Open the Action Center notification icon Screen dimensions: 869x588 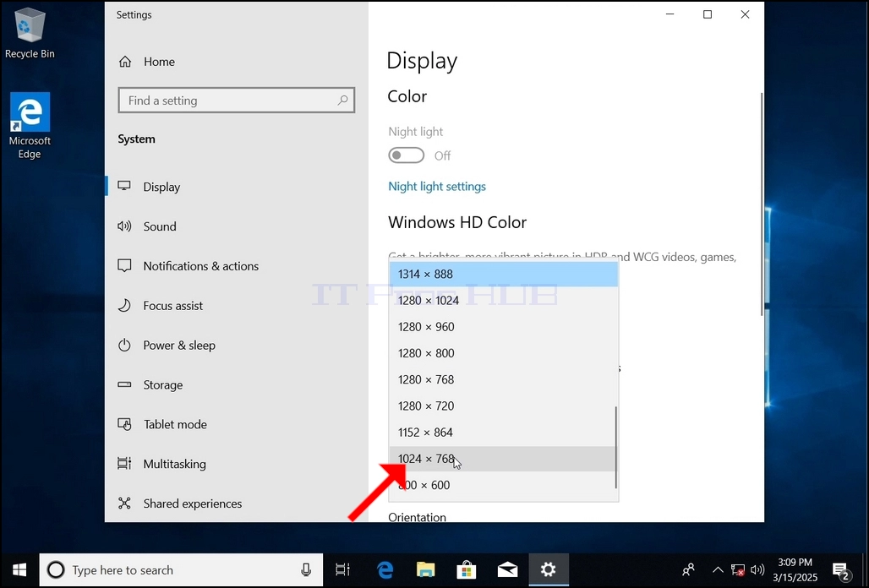(841, 569)
